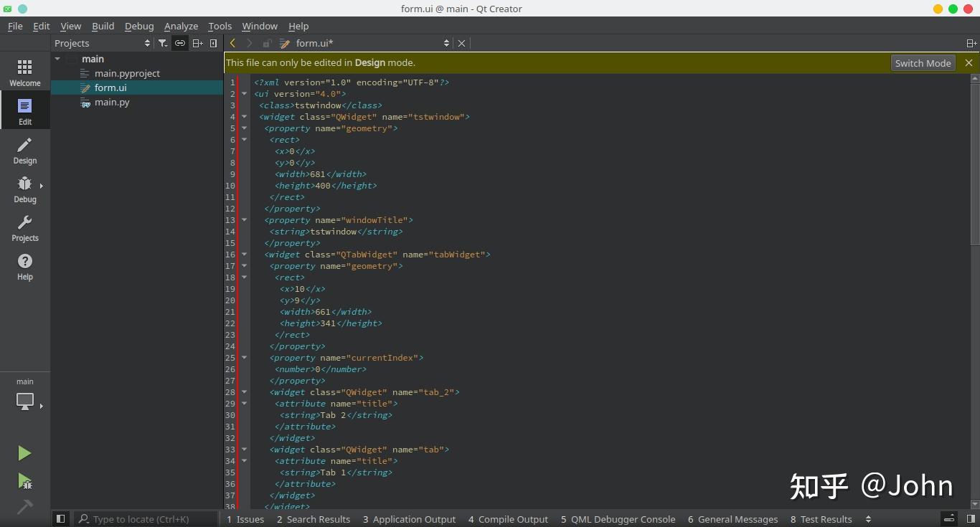
Task: Open the Help mode
Action: pyautogui.click(x=24, y=267)
